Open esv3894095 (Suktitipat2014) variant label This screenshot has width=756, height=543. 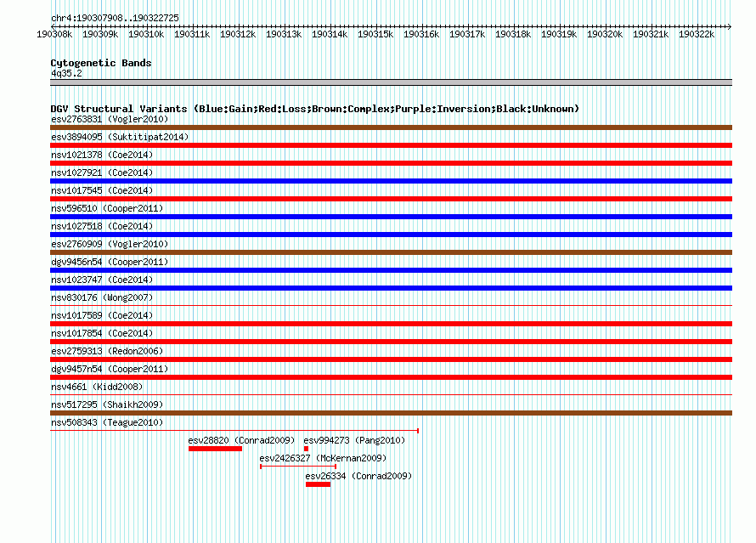tap(120, 137)
